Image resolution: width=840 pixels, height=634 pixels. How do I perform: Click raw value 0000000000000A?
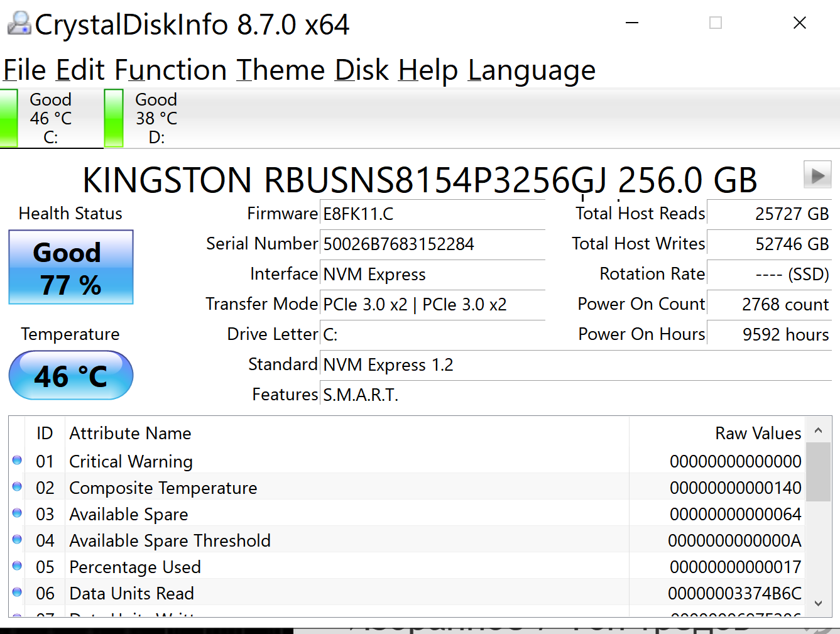click(x=735, y=540)
